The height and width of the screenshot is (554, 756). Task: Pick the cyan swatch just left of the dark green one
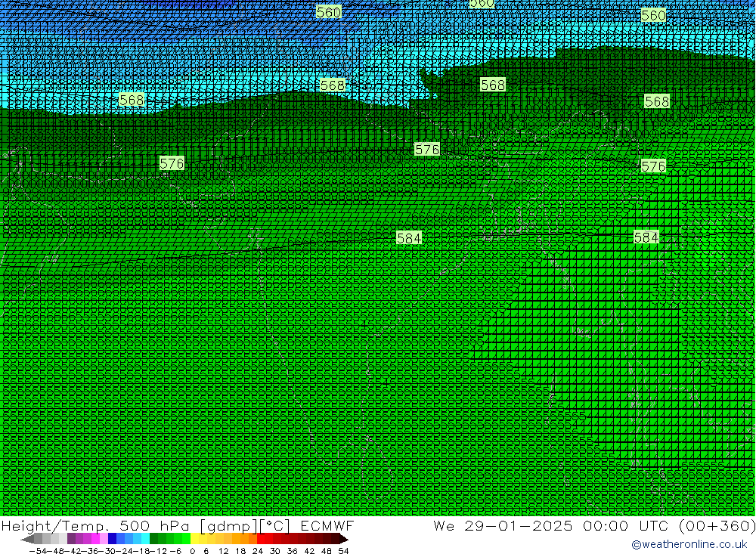click(145, 539)
